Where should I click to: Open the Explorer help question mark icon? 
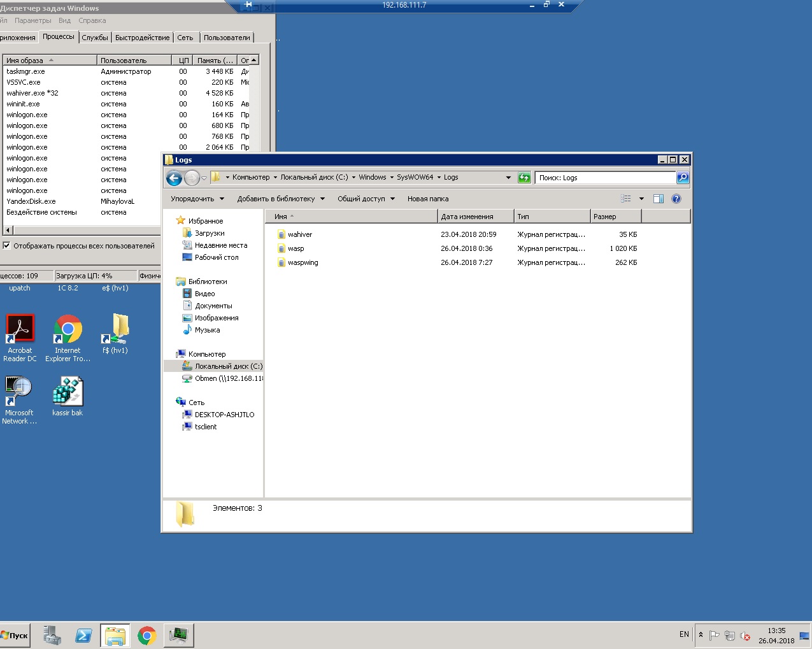676,199
